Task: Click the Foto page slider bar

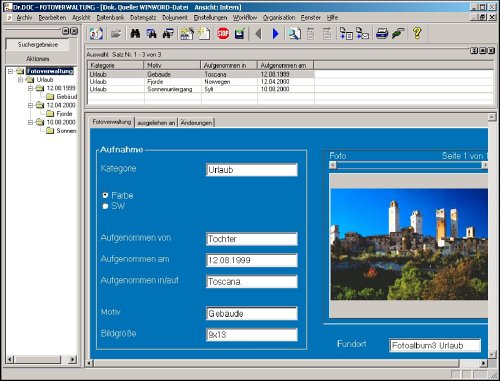Action: point(409,165)
